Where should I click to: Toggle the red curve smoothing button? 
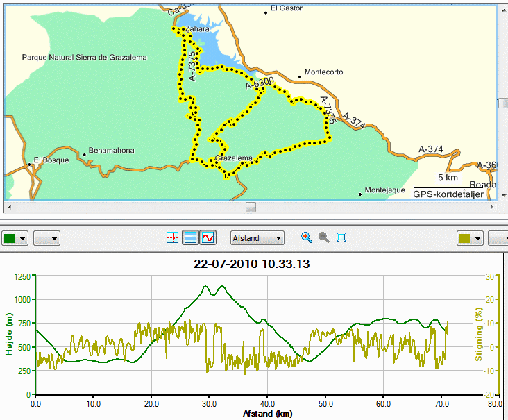(x=208, y=237)
